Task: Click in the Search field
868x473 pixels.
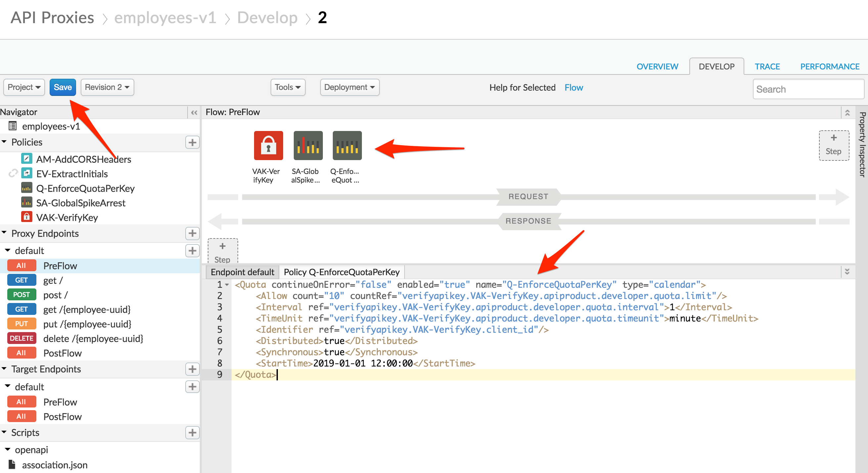Action: (x=808, y=89)
